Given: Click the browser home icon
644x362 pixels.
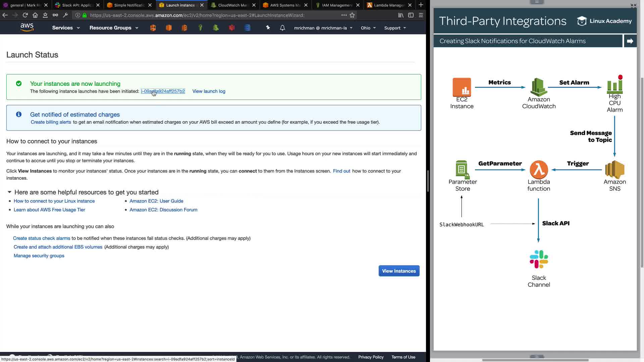Looking at the screenshot, I should tap(35, 15).
